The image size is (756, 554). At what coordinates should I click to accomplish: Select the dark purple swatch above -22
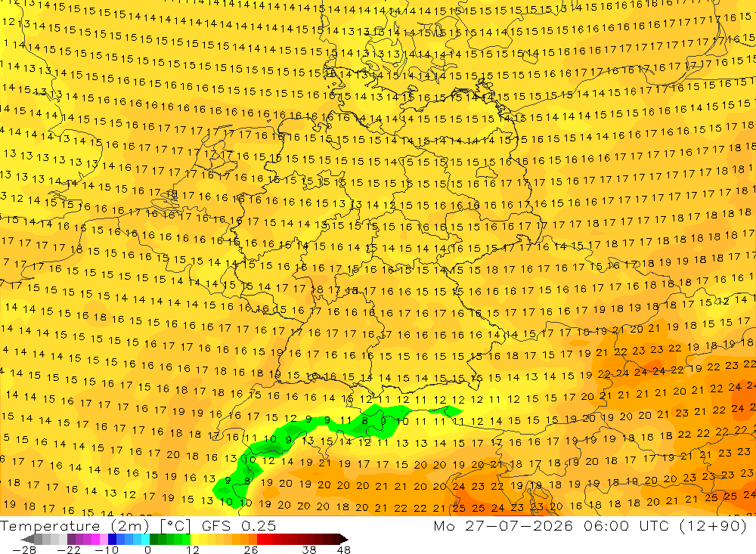tap(71, 539)
